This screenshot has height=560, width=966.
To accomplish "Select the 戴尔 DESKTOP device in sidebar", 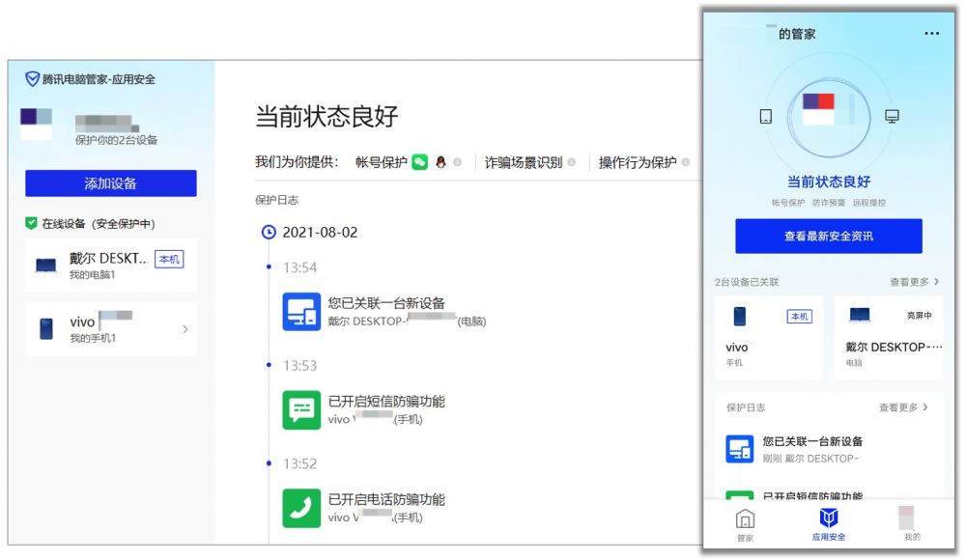I will (x=111, y=266).
